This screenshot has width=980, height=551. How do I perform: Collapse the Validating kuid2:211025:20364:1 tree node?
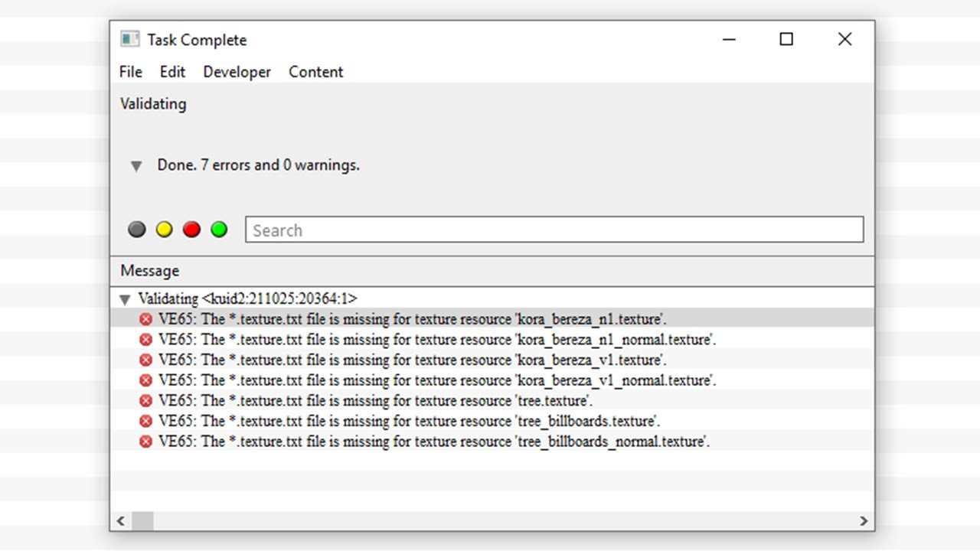tap(126, 300)
